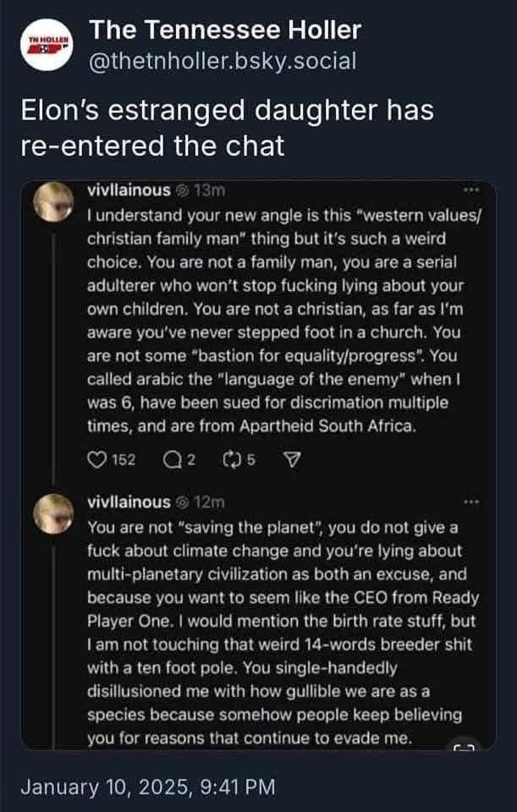Click vivllainous username on first post

click(x=129, y=190)
